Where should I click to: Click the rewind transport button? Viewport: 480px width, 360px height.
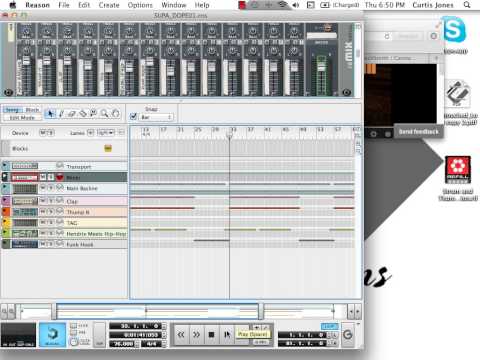(181, 334)
